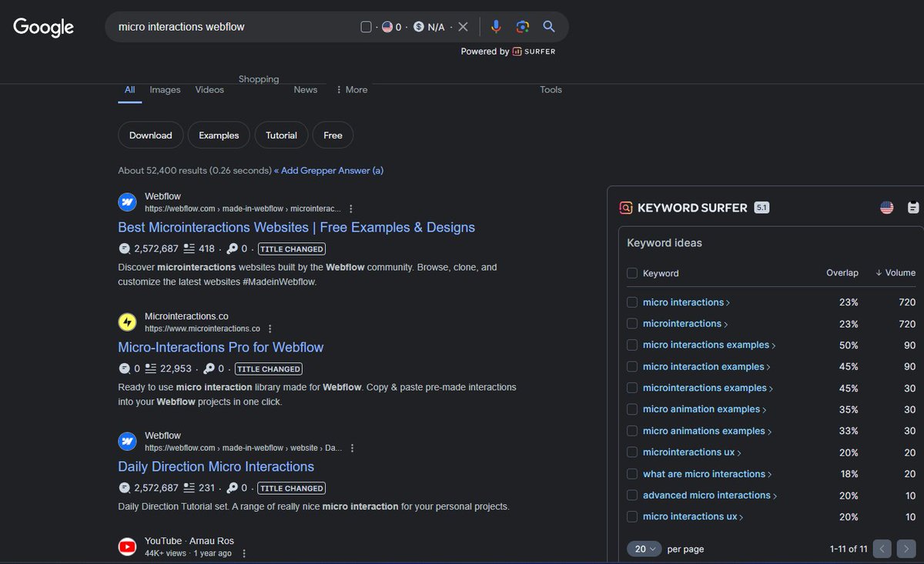Open 'microinteractions ux' keyword link
924x564 pixels.
pyautogui.click(x=692, y=452)
